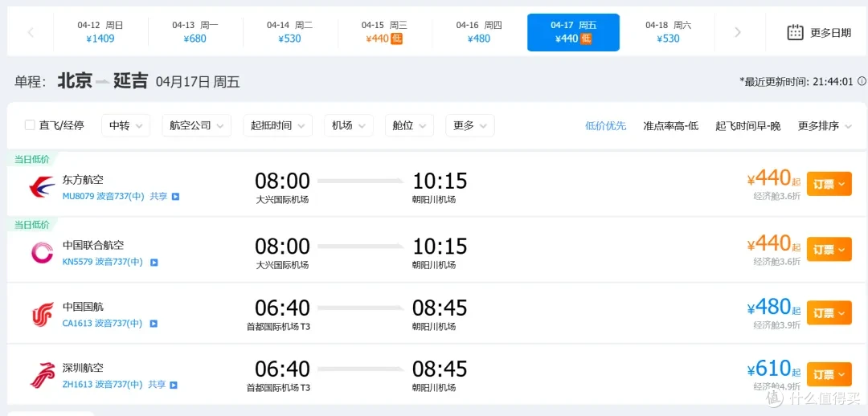Viewport: 868px width, 416px height.
Task: Toggle the 直飞/经停 checkbox
Action: 30,125
